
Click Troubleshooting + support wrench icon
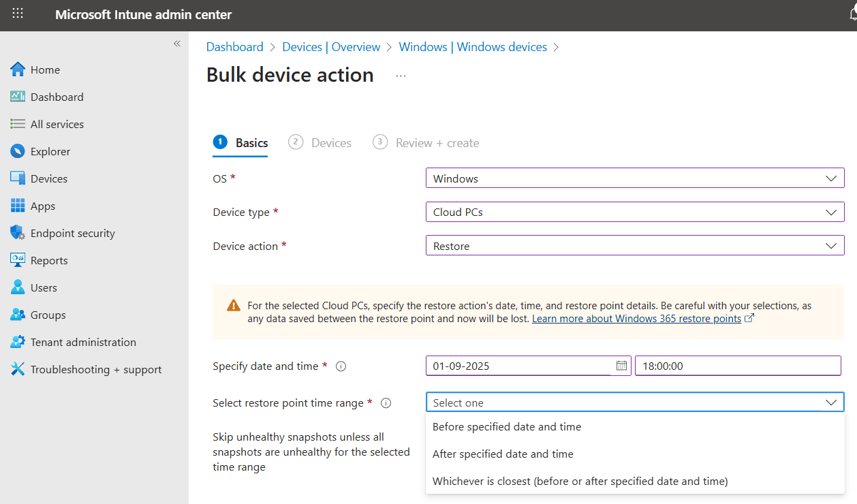pyautogui.click(x=18, y=369)
